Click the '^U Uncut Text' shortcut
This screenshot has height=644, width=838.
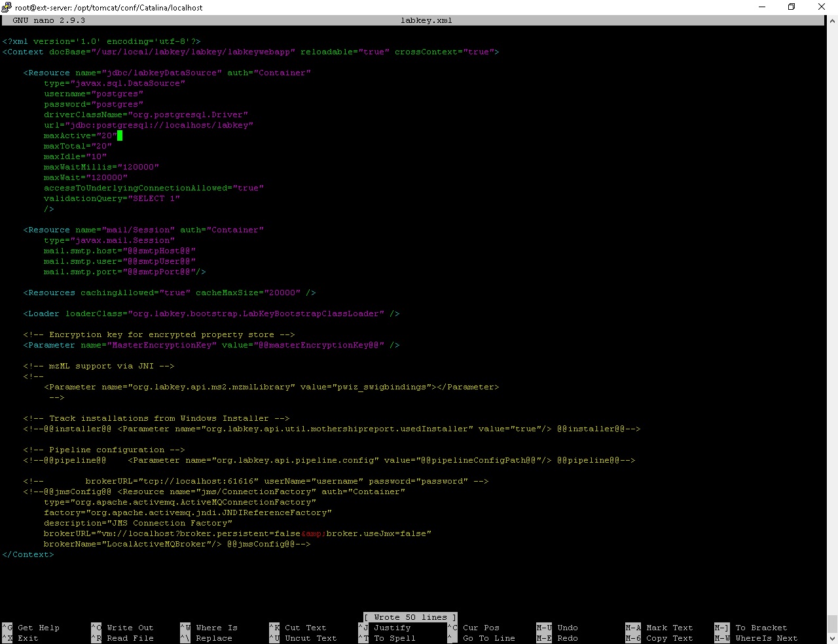point(303,638)
